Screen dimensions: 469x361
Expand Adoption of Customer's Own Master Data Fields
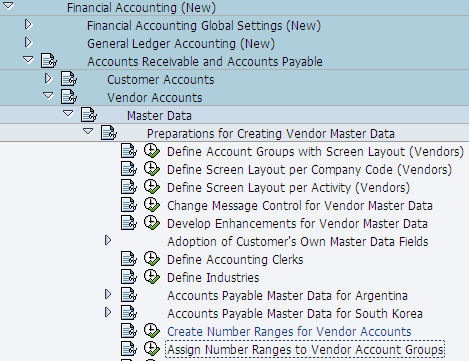108,240
